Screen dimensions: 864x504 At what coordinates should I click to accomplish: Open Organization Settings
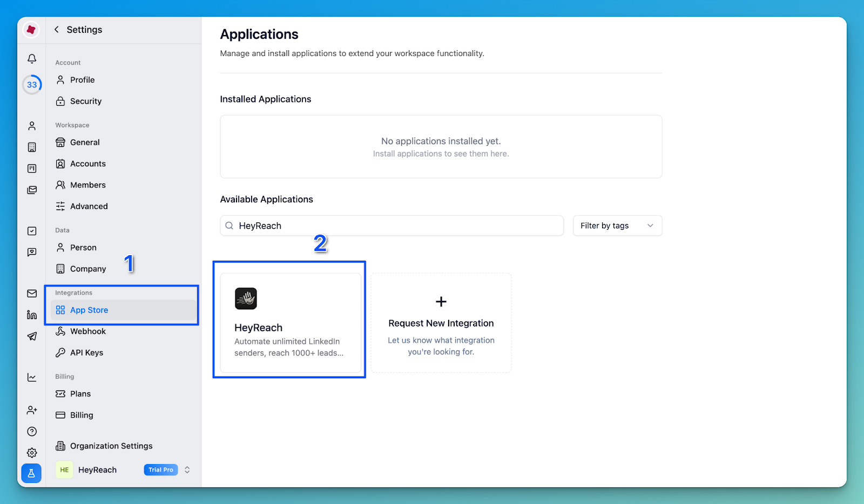coord(123,446)
